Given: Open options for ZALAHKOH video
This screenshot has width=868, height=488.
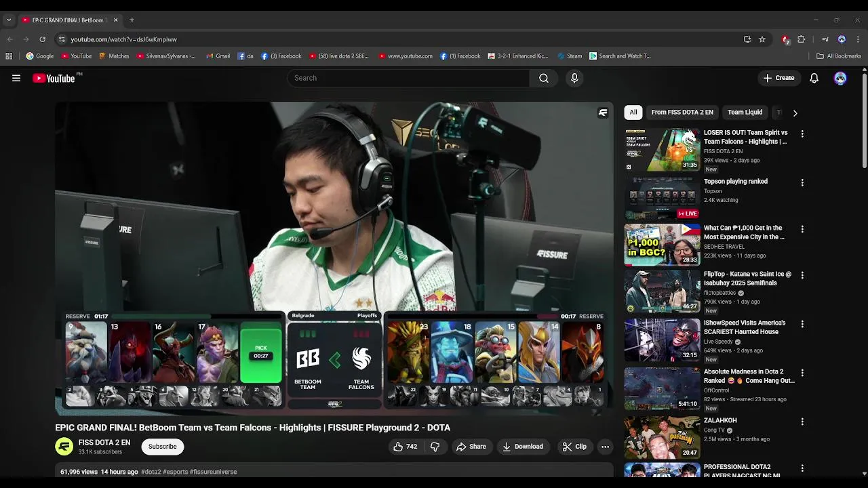Looking at the screenshot, I should click(x=802, y=422).
